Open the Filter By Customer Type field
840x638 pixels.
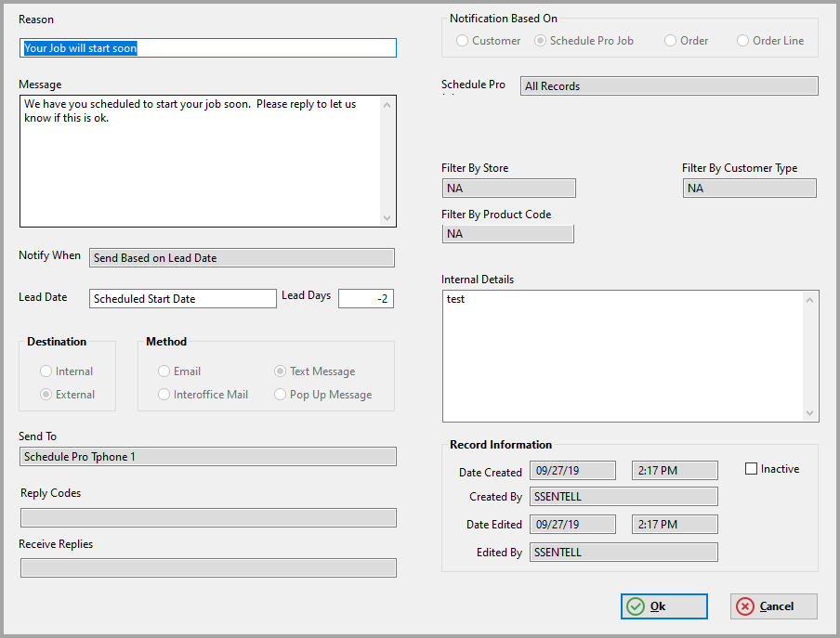(x=750, y=189)
